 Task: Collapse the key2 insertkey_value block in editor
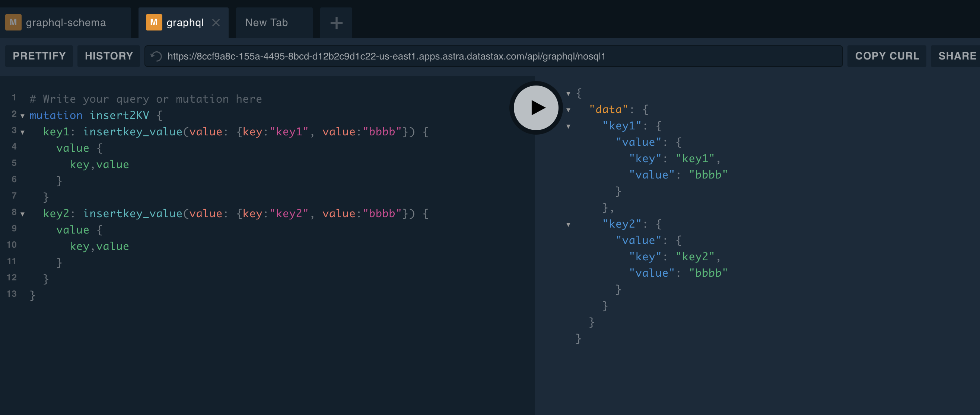(22, 214)
